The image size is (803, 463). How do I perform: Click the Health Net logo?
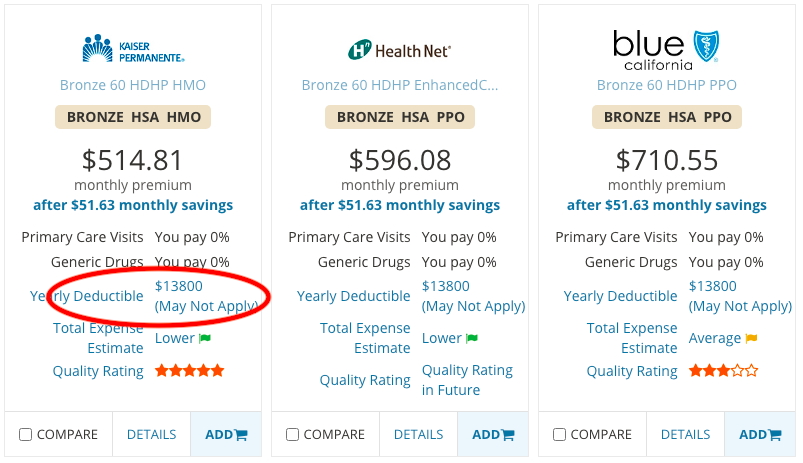(400, 50)
